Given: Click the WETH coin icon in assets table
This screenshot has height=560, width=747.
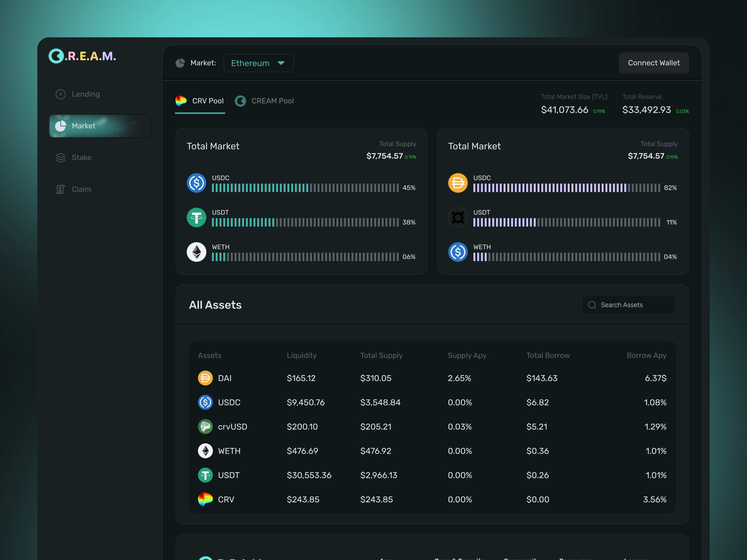Looking at the screenshot, I should pos(205,451).
